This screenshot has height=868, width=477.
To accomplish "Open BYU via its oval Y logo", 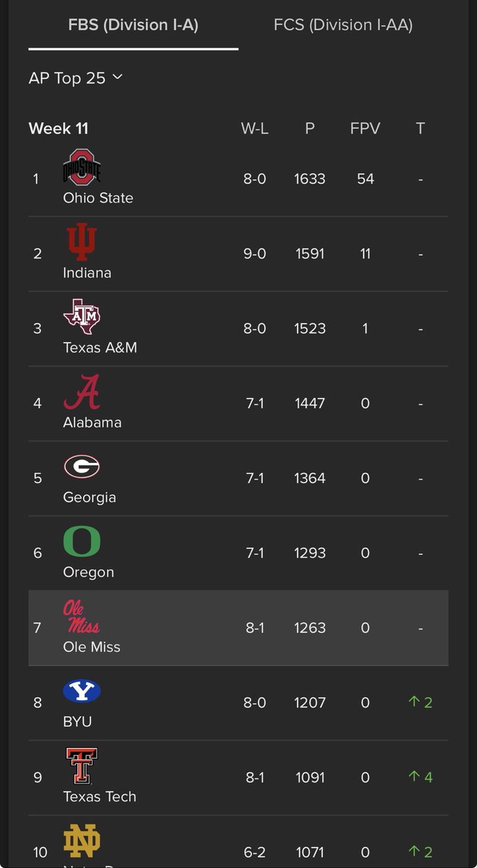I will (x=82, y=692).
